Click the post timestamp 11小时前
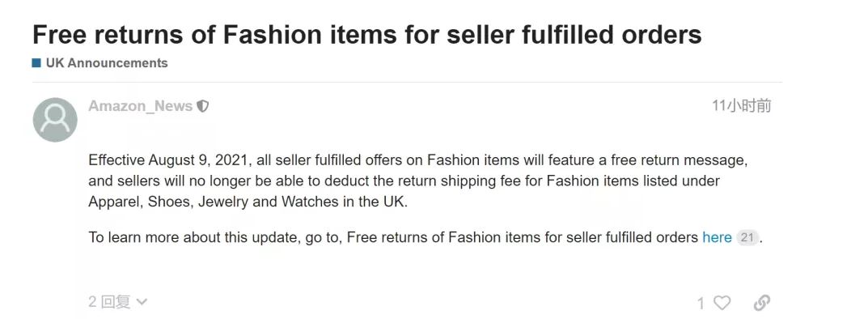The width and height of the screenshot is (868, 319). point(741,106)
